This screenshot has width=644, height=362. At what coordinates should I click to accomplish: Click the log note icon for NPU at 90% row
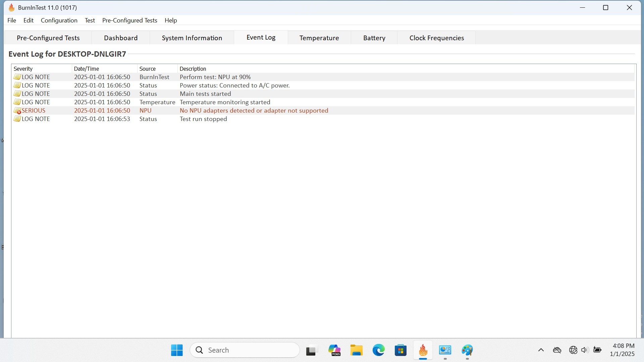point(17,77)
